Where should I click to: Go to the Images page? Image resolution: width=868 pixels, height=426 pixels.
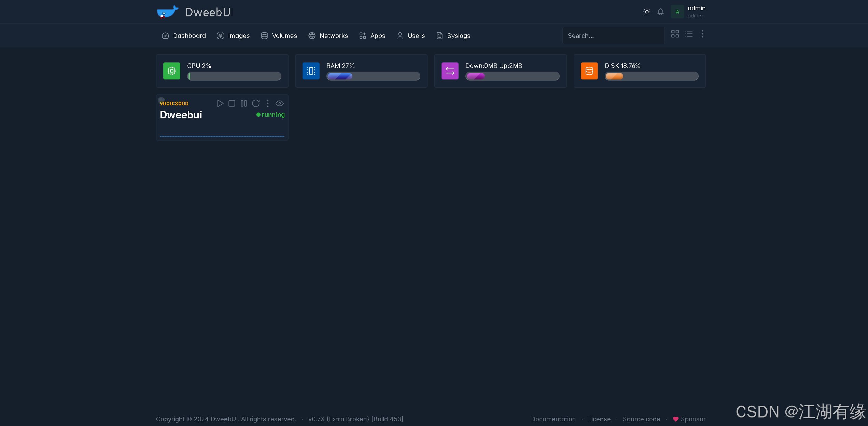(x=234, y=36)
